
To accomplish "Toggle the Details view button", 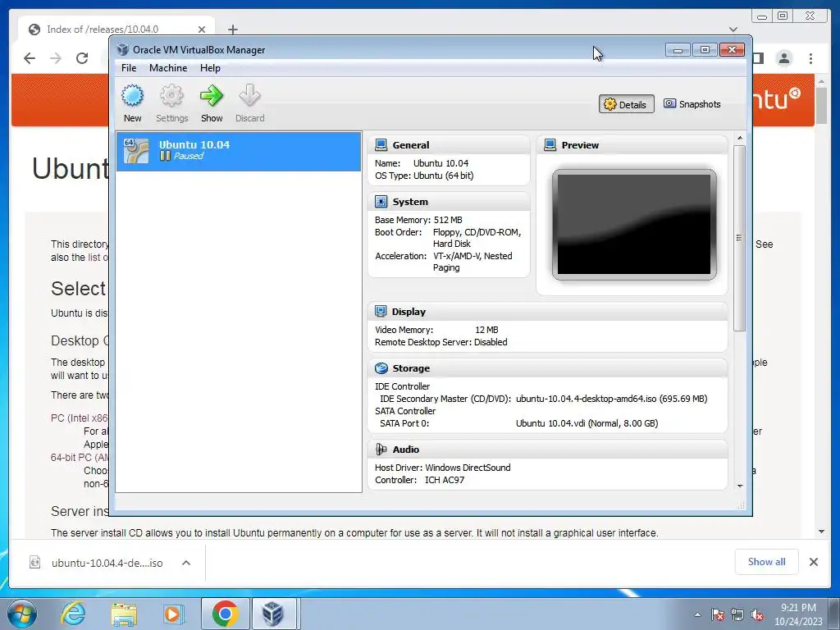I will coord(626,104).
